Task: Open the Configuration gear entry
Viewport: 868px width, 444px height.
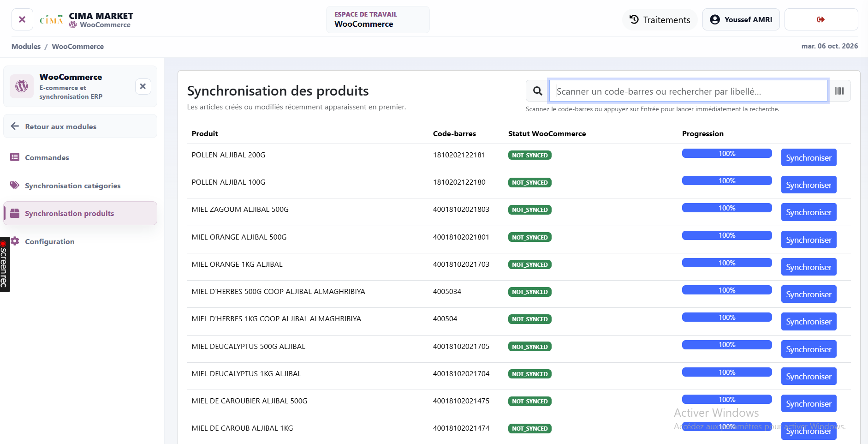Action: (80, 241)
